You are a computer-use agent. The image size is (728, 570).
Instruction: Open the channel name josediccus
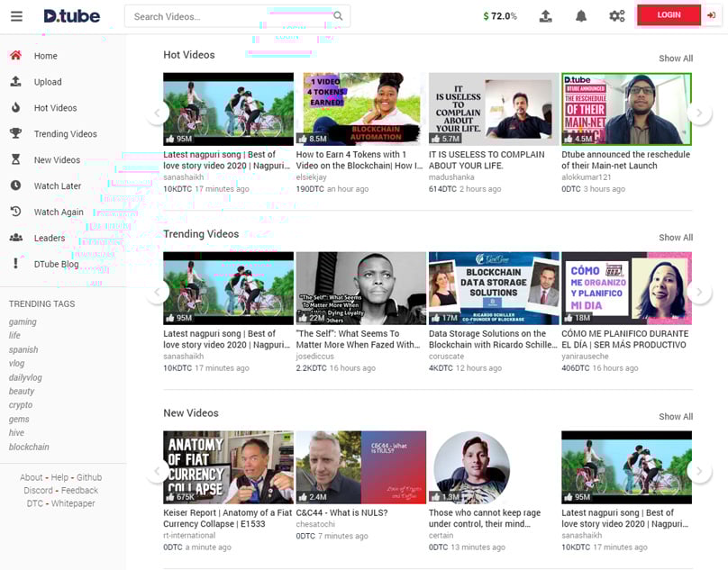click(314, 356)
